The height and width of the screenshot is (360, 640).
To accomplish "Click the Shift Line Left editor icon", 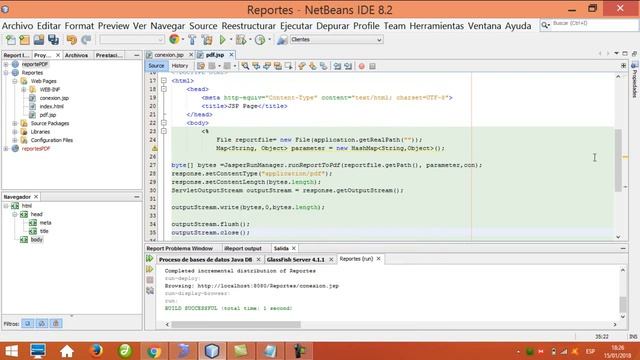I will 337,66.
